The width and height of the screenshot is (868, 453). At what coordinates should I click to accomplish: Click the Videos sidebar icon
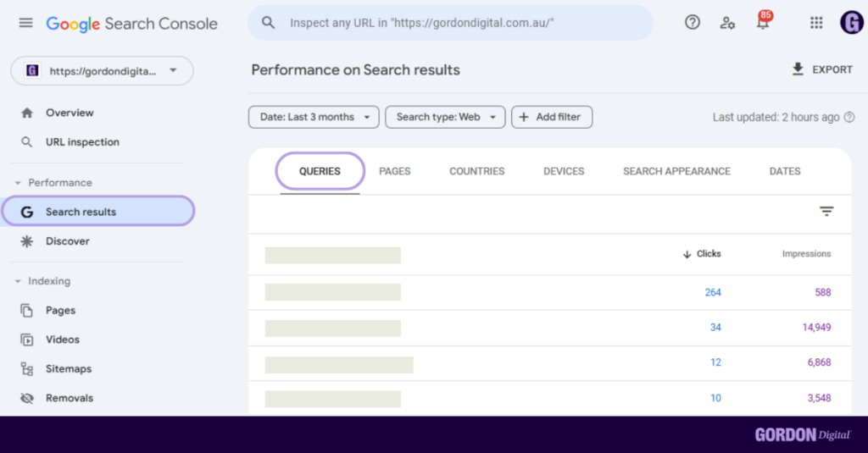click(x=26, y=340)
